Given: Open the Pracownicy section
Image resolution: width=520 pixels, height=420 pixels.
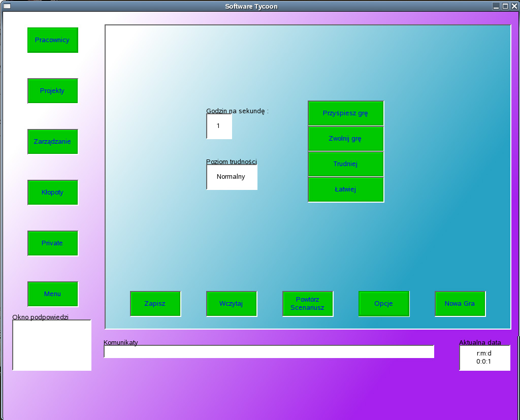Looking at the screenshot, I should click(x=52, y=40).
